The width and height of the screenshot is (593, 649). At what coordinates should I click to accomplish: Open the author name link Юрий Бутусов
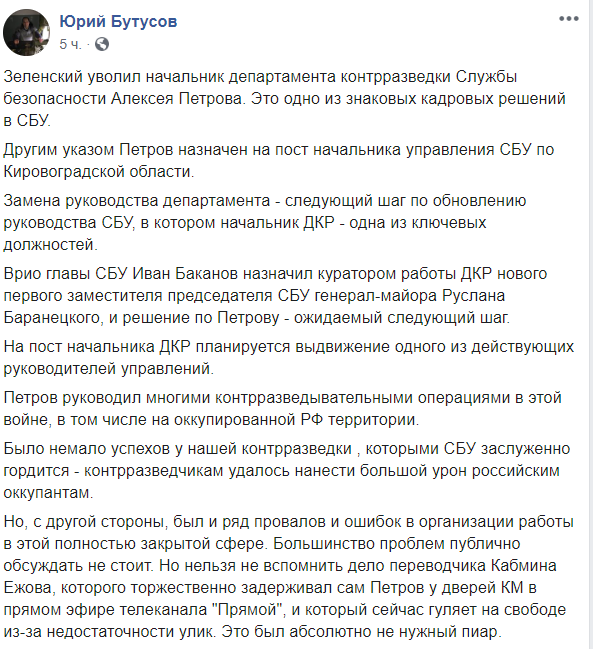point(118,22)
